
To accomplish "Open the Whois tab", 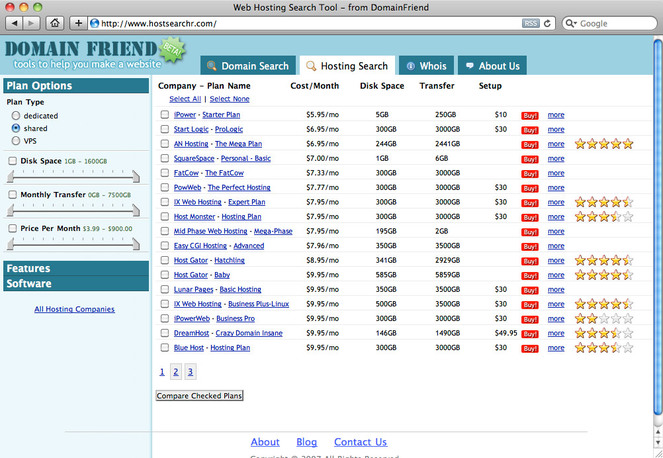I will [426, 66].
